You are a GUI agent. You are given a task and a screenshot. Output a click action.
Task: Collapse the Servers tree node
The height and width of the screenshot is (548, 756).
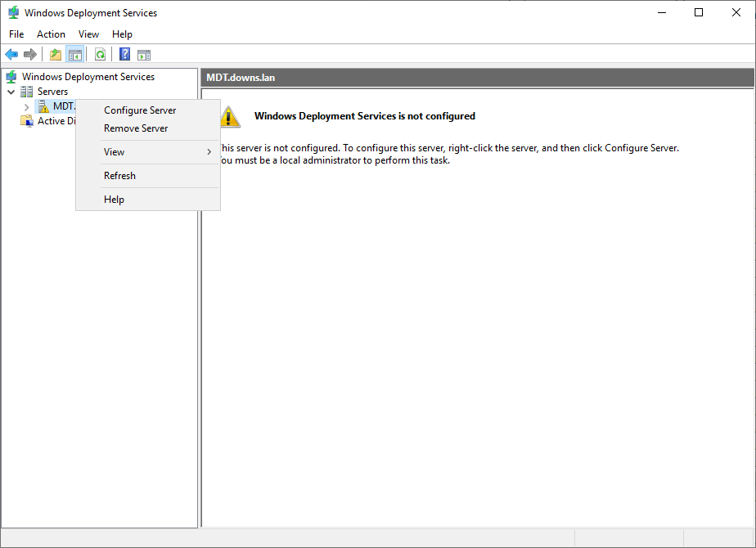pos(11,92)
